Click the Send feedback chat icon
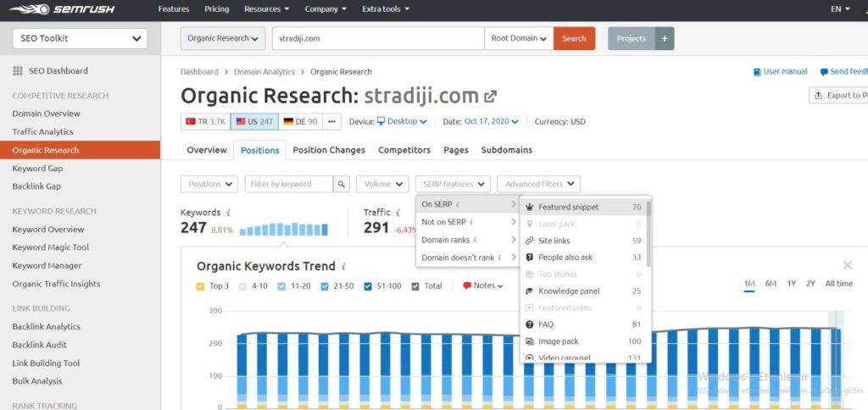The height and width of the screenshot is (410, 868). point(824,72)
